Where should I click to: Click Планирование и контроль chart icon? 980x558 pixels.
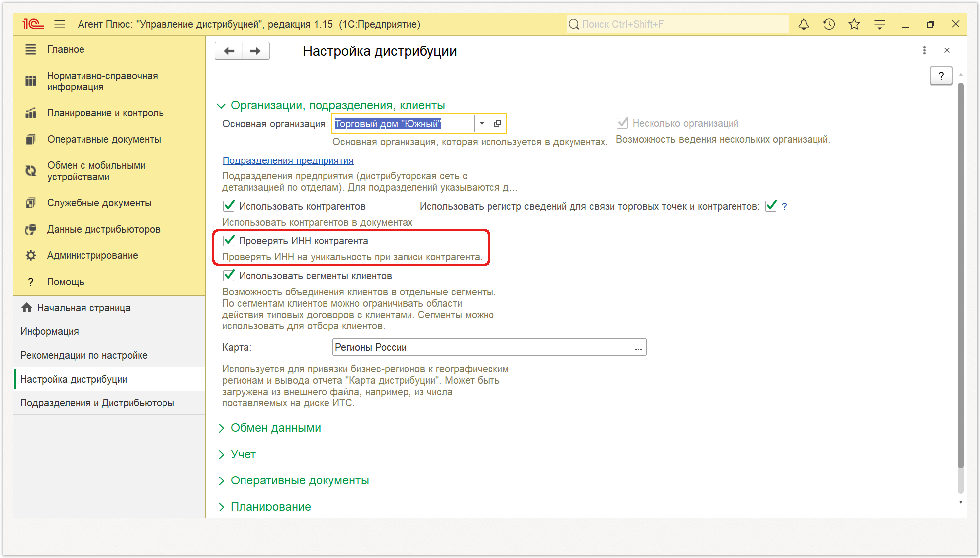(31, 113)
